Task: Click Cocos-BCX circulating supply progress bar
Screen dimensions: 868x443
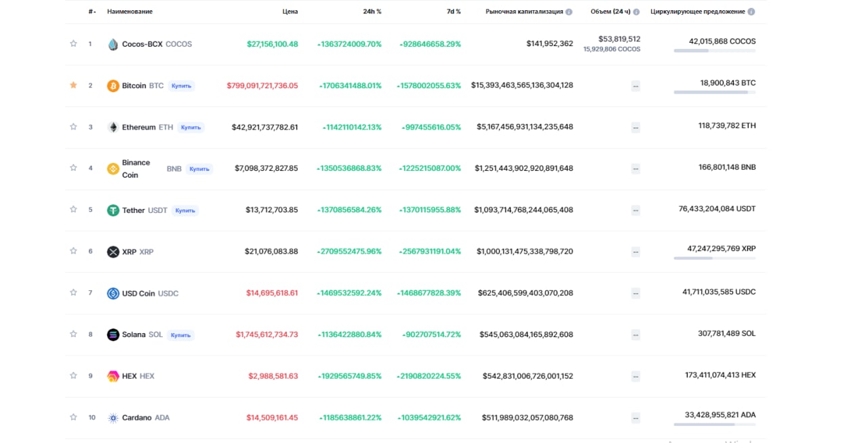Action: point(715,51)
